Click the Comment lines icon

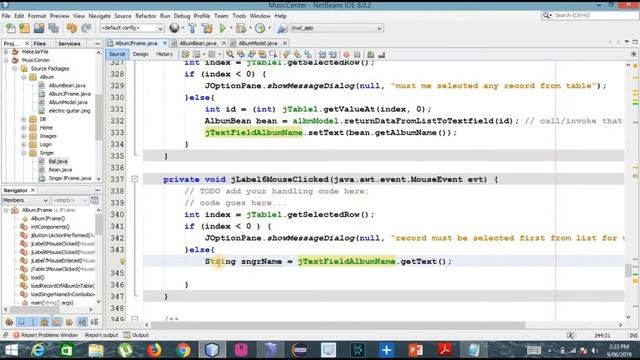(x=371, y=54)
